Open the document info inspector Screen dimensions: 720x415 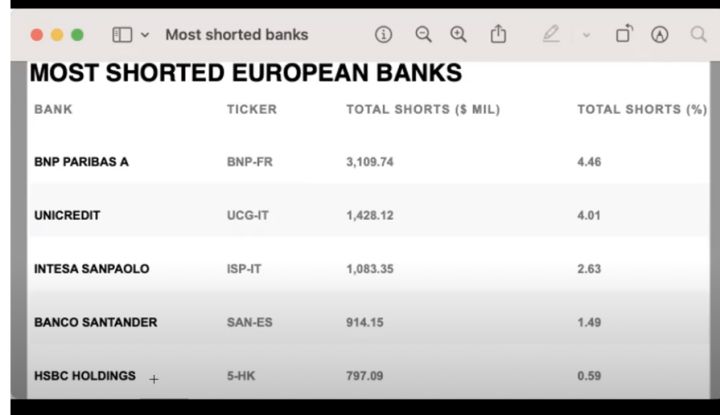[x=383, y=34]
